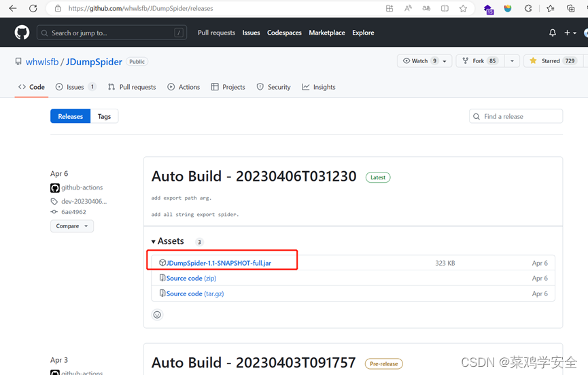
Task: Click the add reaction smiley icon
Action: click(157, 315)
